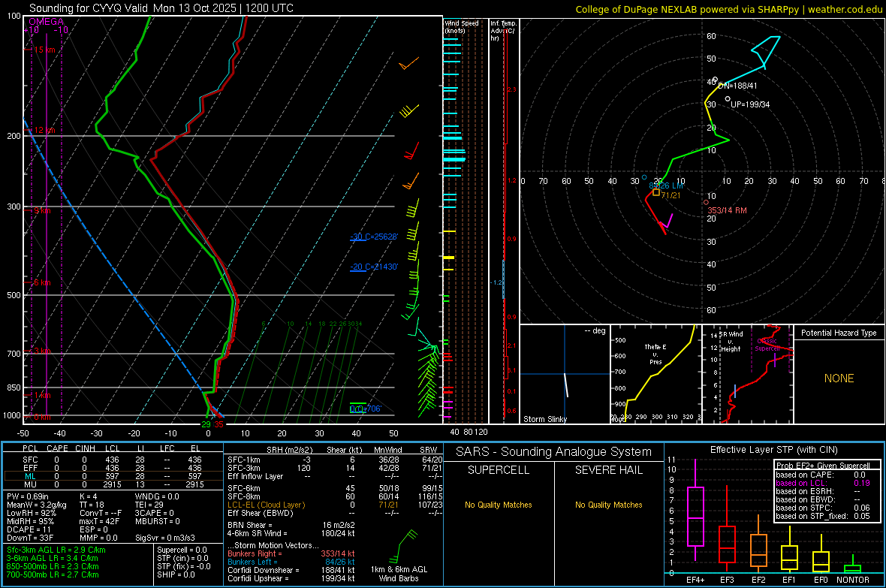Click the magenta 'based on LCL:' row
The height and width of the screenshot is (588, 886).
coord(823,483)
